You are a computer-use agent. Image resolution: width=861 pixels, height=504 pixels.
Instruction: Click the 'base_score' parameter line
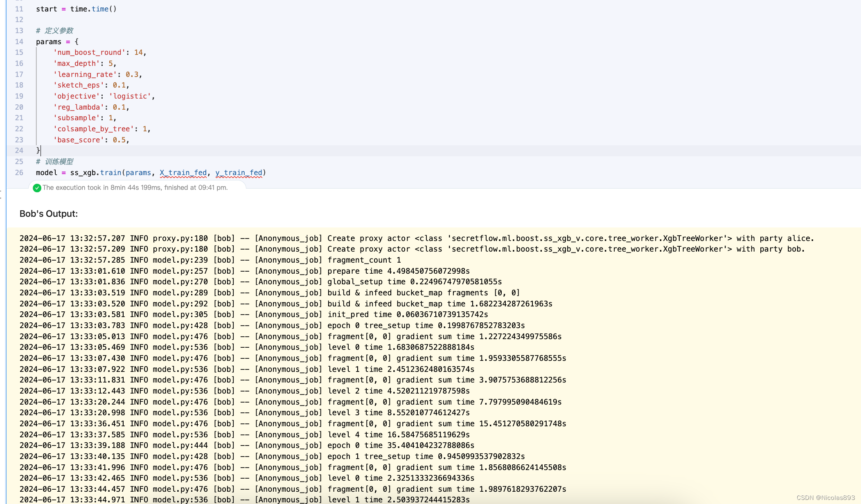point(91,140)
